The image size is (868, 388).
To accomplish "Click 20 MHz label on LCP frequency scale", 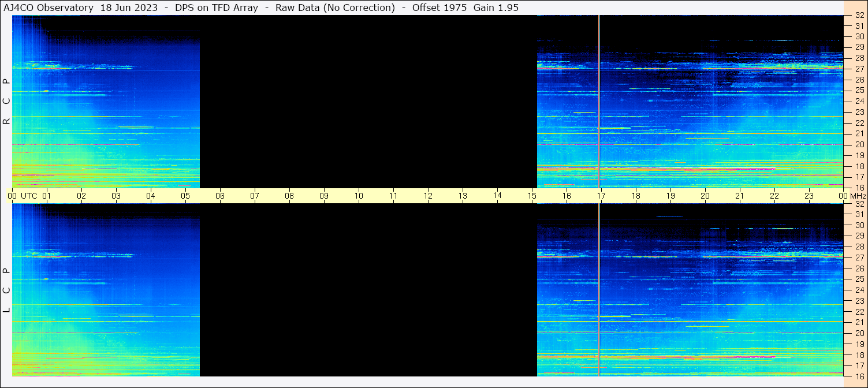I will pyautogui.click(x=859, y=333).
